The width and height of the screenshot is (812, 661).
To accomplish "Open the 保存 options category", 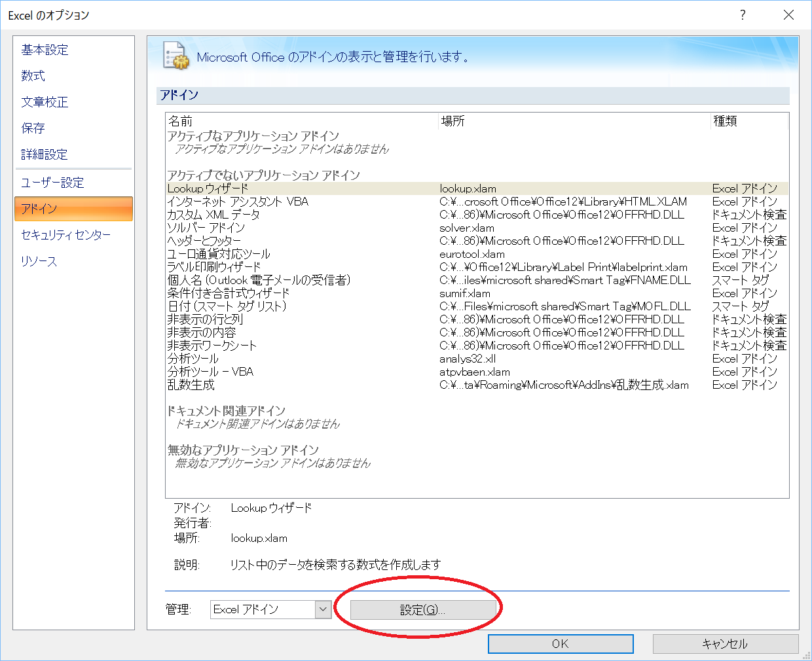I will click(73, 128).
